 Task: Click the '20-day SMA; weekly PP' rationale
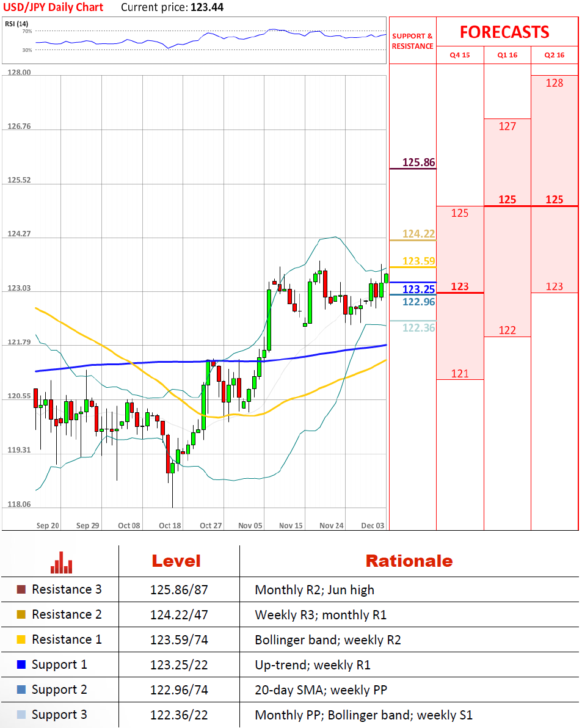[x=321, y=690]
